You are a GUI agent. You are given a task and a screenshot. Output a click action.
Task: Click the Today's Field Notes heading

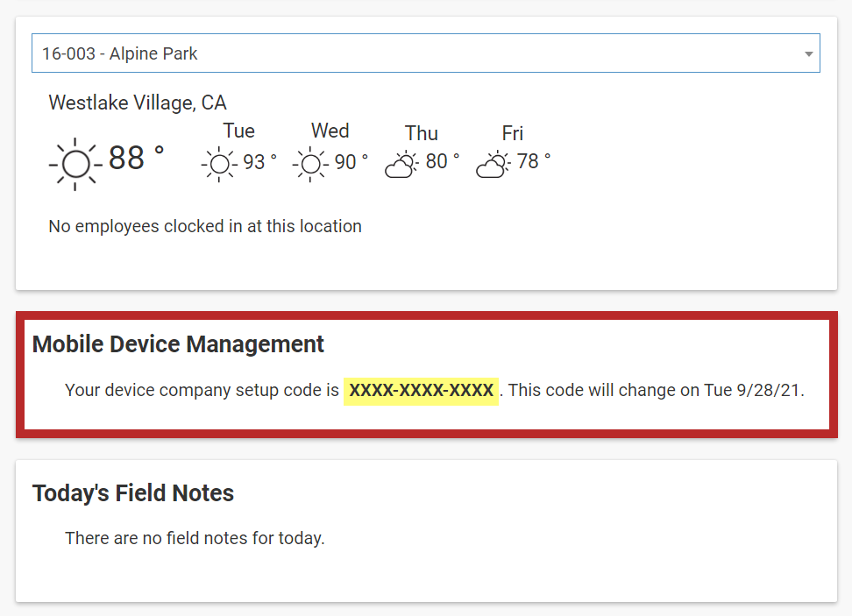[x=133, y=493]
